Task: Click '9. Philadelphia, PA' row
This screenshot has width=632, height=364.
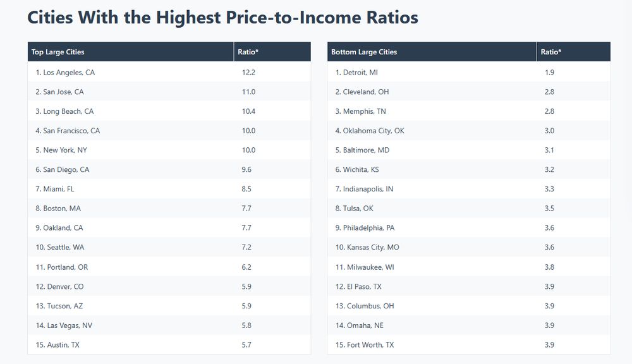Action: pyautogui.click(x=469, y=227)
